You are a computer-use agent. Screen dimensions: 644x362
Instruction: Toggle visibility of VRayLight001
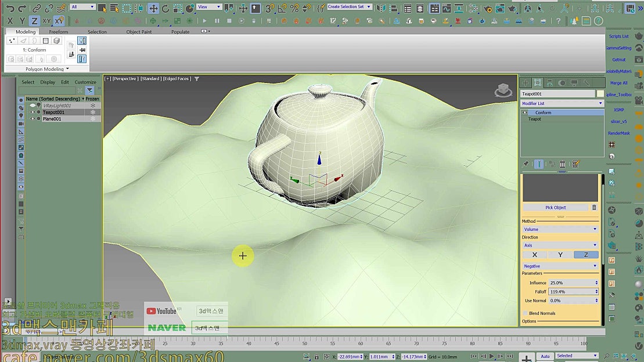point(33,106)
